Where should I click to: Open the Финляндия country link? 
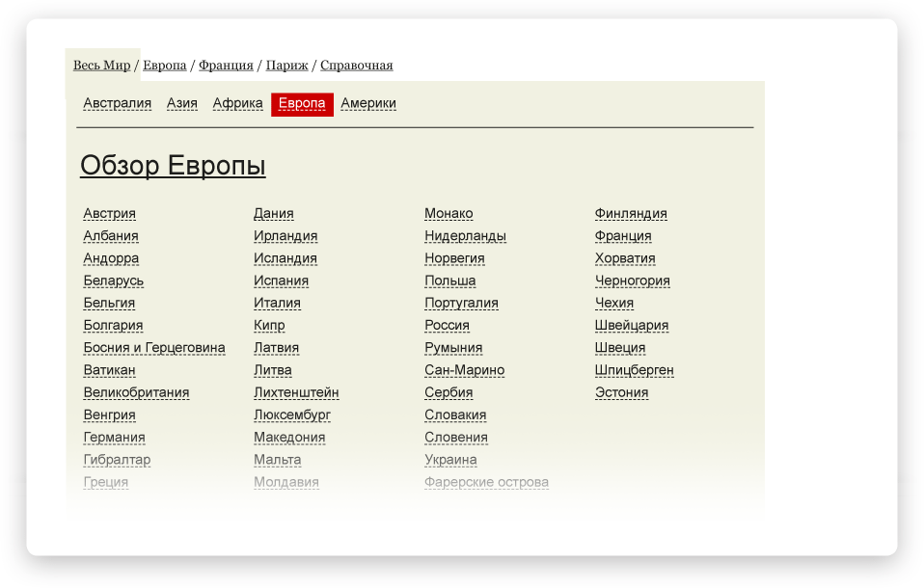pos(631,214)
